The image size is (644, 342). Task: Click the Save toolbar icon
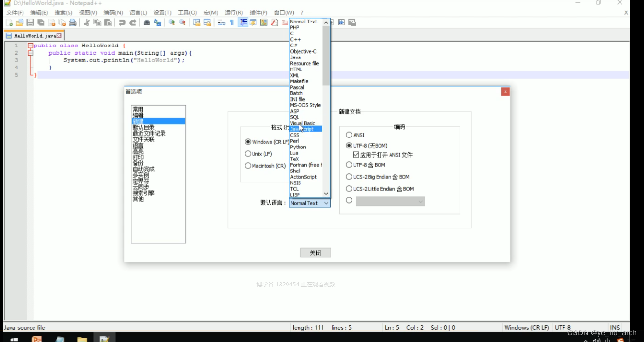(30, 23)
